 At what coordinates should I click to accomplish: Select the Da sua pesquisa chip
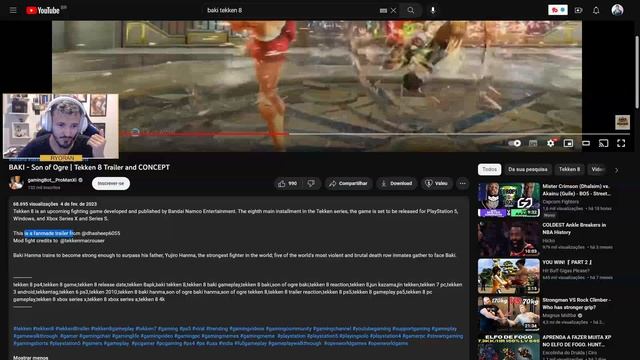click(x=528, y=169)
